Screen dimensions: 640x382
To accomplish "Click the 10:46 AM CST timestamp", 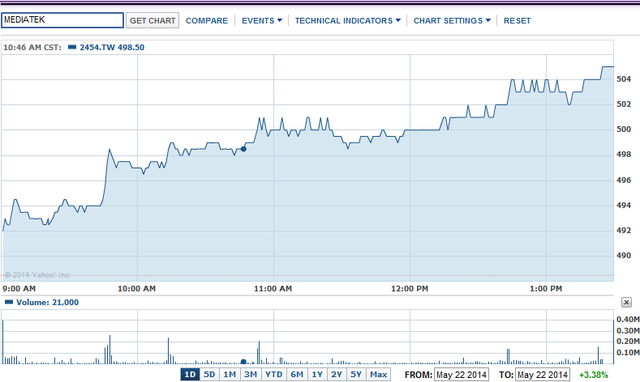I will (32, 47).
